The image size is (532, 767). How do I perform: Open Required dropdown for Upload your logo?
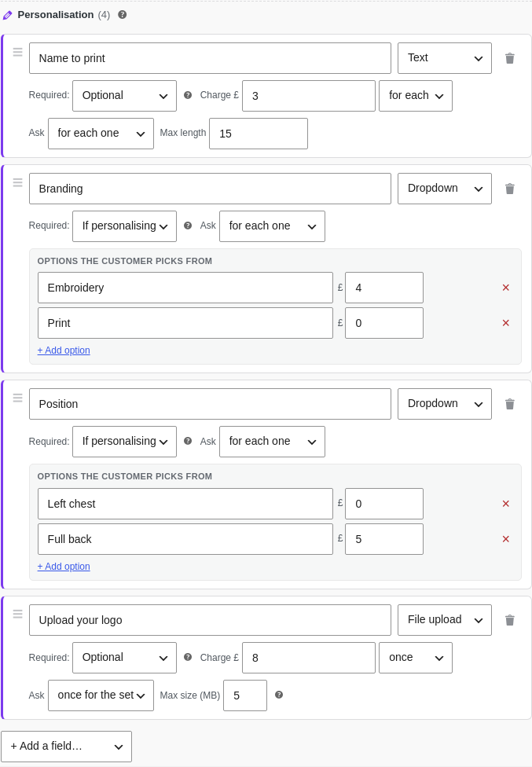tap(124, 658)
